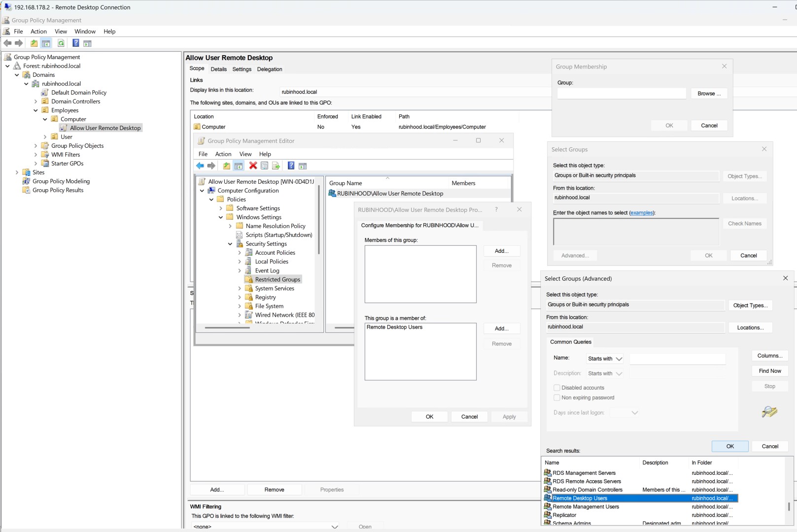This screenshot has width=797, height=532.
Task: Click Forward arrow in Group Policy Management toolbar
Action: click(x=19, y=43)
